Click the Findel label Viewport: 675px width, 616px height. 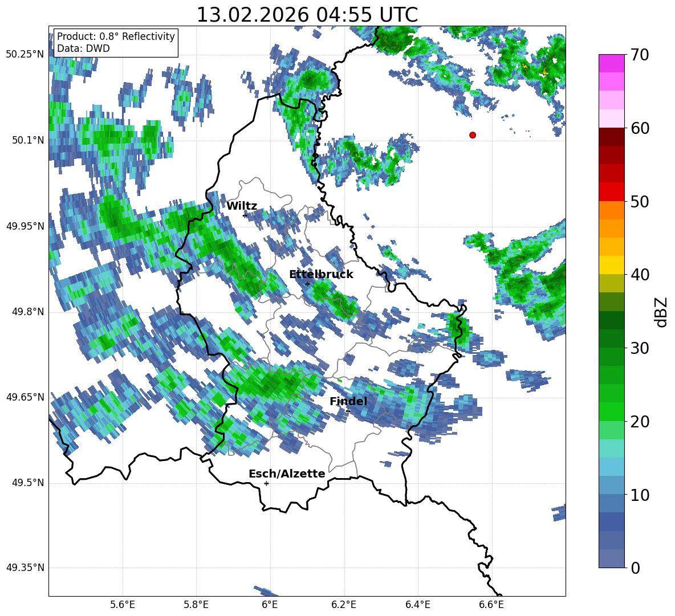[348, 401]
